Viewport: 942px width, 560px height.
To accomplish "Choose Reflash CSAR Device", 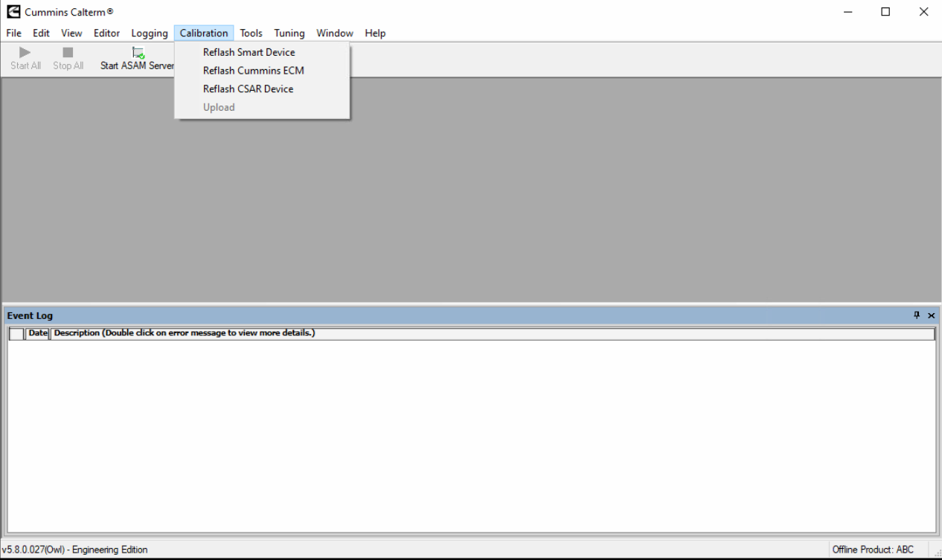I will [x=262, y=89].
